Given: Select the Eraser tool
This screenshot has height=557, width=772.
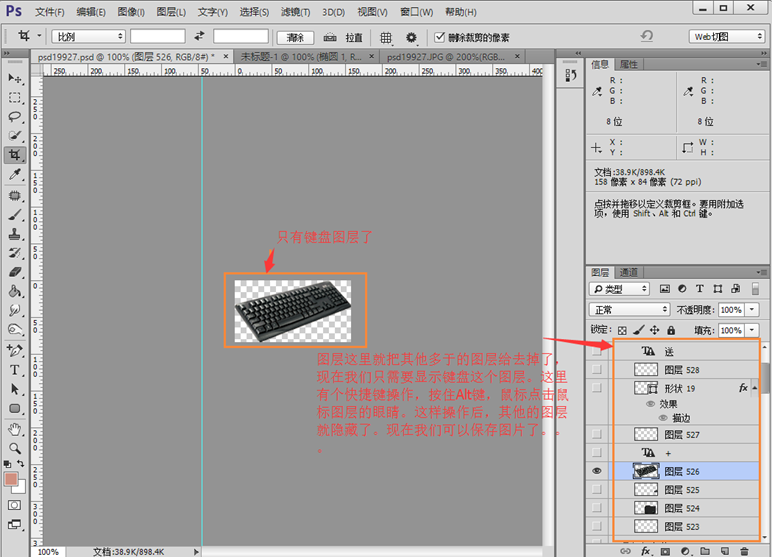Looking at the screenshot, I should [15, 271].
